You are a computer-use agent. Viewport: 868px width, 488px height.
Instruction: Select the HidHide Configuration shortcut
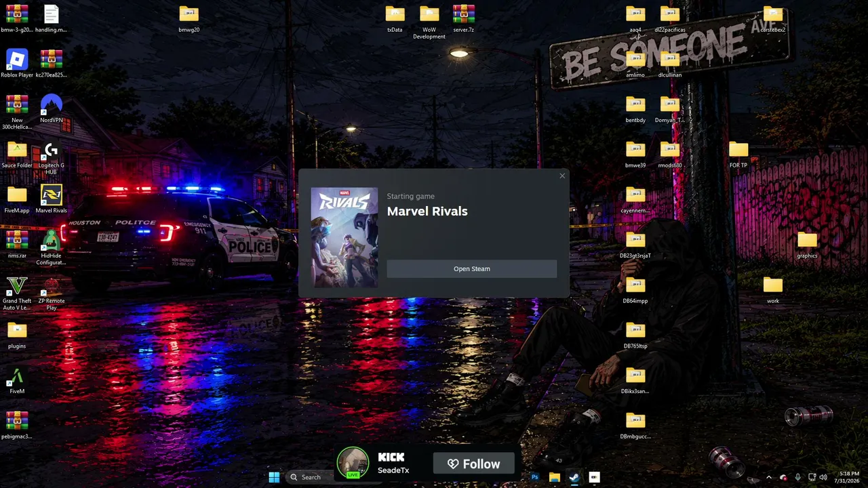tap(51, 248)
